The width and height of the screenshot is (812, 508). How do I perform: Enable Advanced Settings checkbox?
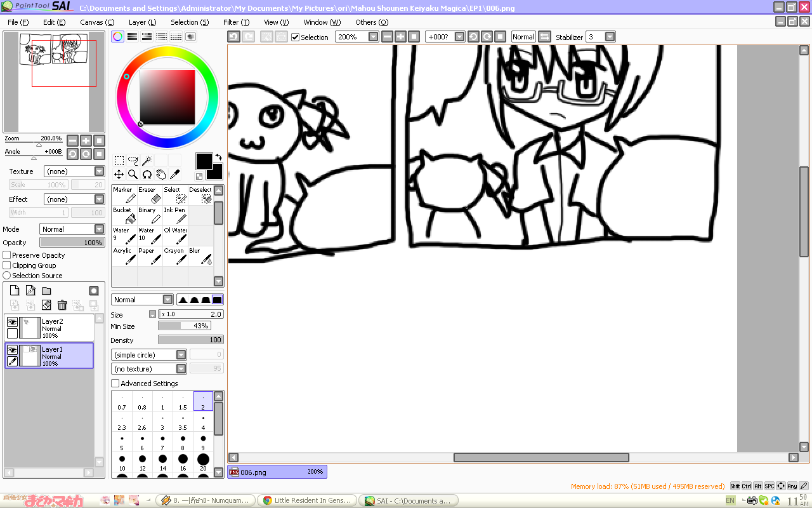click(115, 384)
